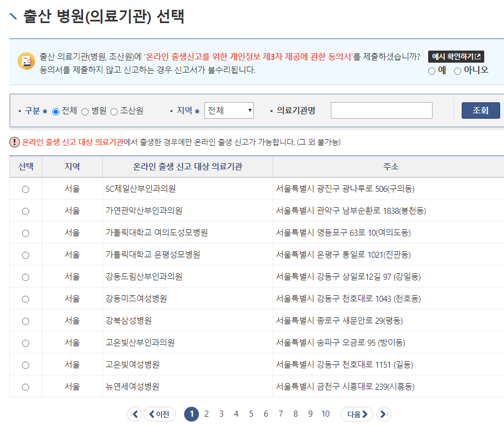
Task: Select the '예' consent radio button
Action: pos(432,70)
